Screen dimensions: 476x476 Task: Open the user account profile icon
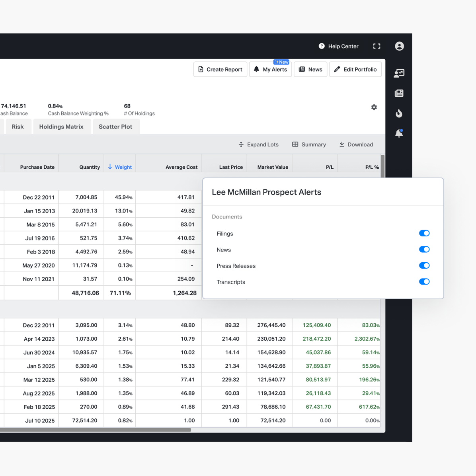[399, 46]
